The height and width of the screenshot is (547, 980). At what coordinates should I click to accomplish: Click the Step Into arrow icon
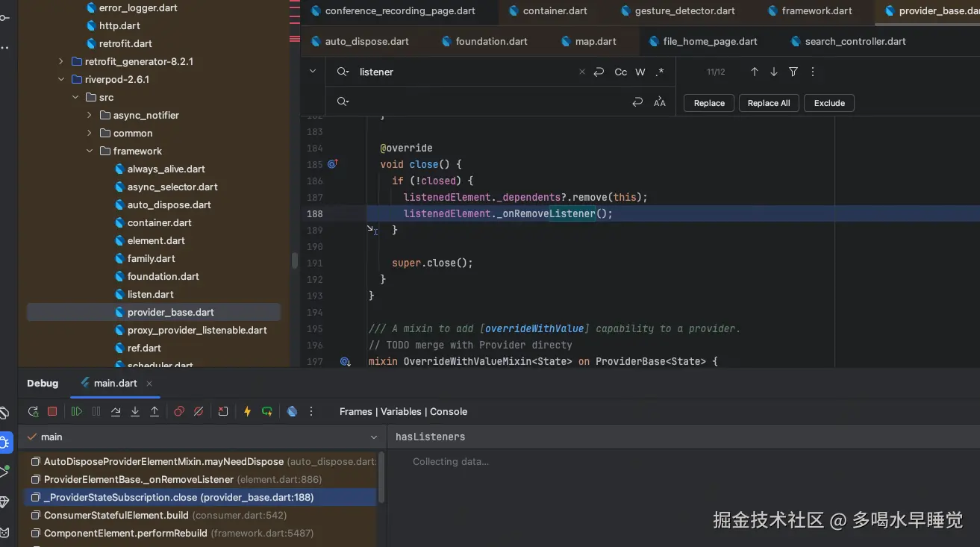[x=135, y=411]
